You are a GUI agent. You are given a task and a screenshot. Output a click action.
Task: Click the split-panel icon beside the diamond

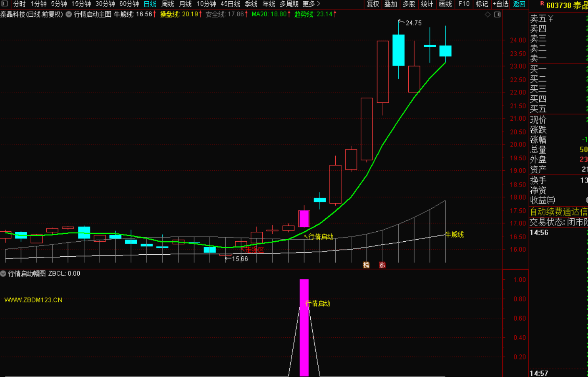tap(497, 15)
